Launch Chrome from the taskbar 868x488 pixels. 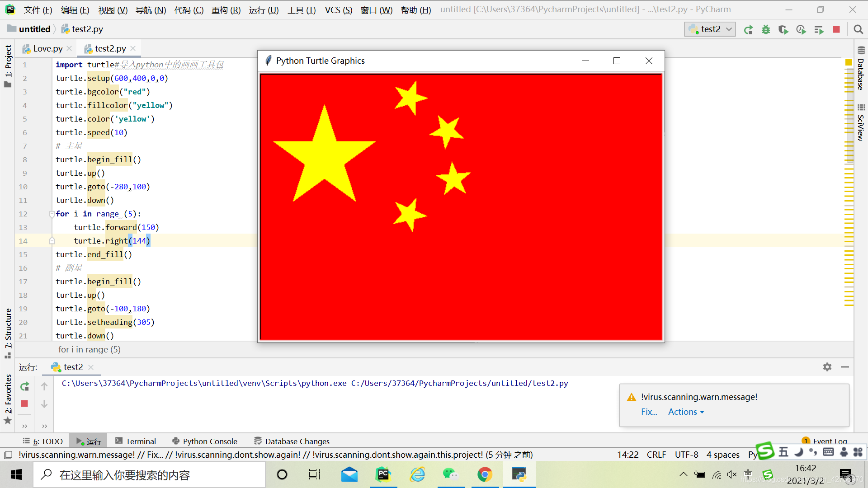click(x=485, y=474)
